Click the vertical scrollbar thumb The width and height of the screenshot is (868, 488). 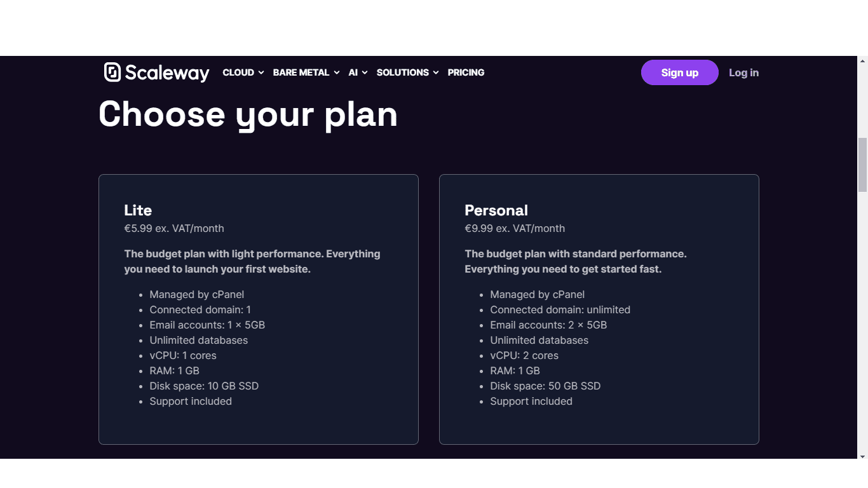click(862, 165)
